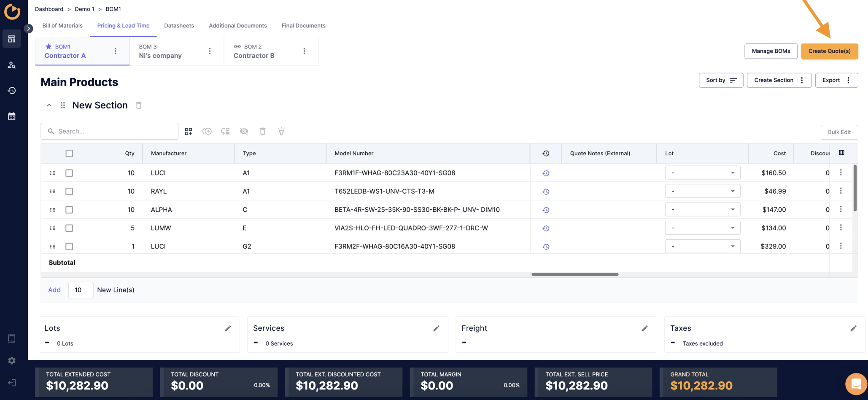Viewport: 868px width, 400px height.
Task: Open the dashboard icon in the sidebar
Action: pyautogui.click(x=11, y=38)
